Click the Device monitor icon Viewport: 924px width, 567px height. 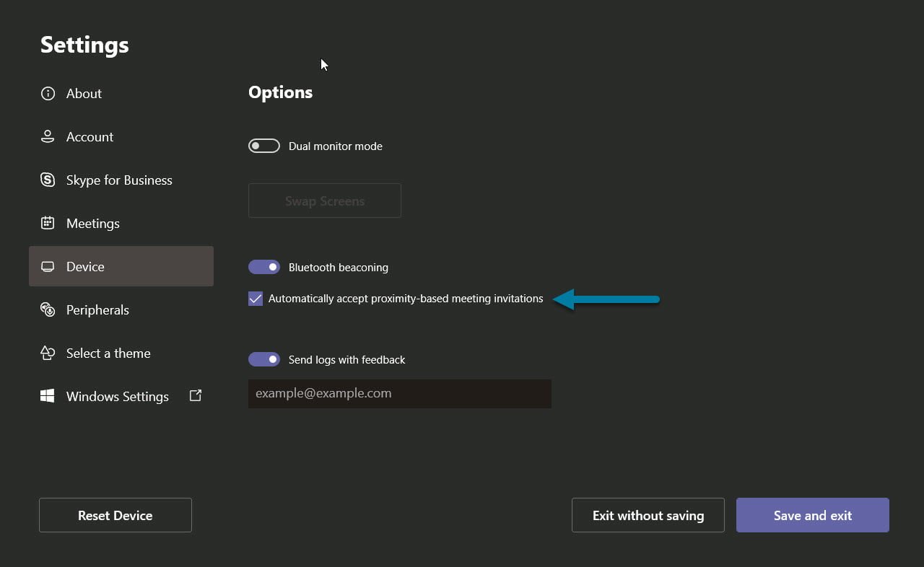pos(48,266)
